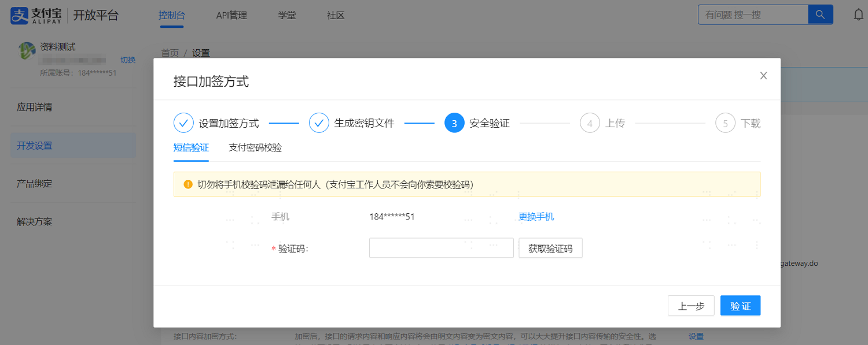Open the notification bell

(859, 15)
